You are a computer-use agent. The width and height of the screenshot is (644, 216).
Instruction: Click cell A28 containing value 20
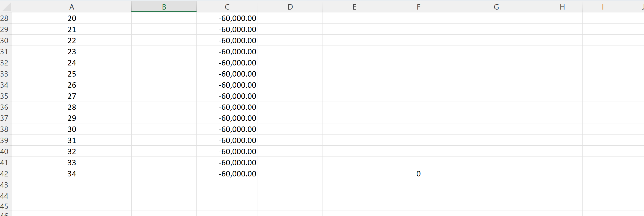tap(72, 18)
